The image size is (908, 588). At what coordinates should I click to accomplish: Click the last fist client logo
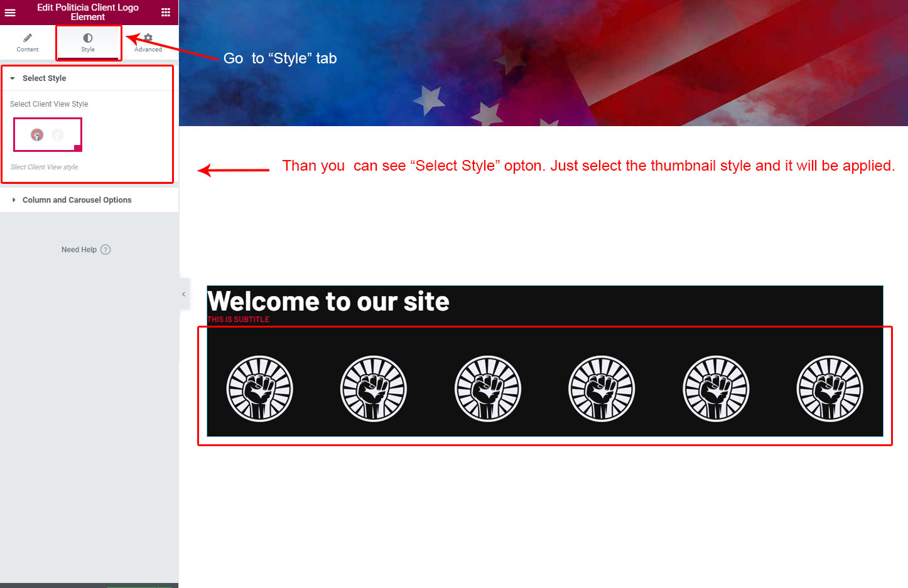[x=830, y=389]
